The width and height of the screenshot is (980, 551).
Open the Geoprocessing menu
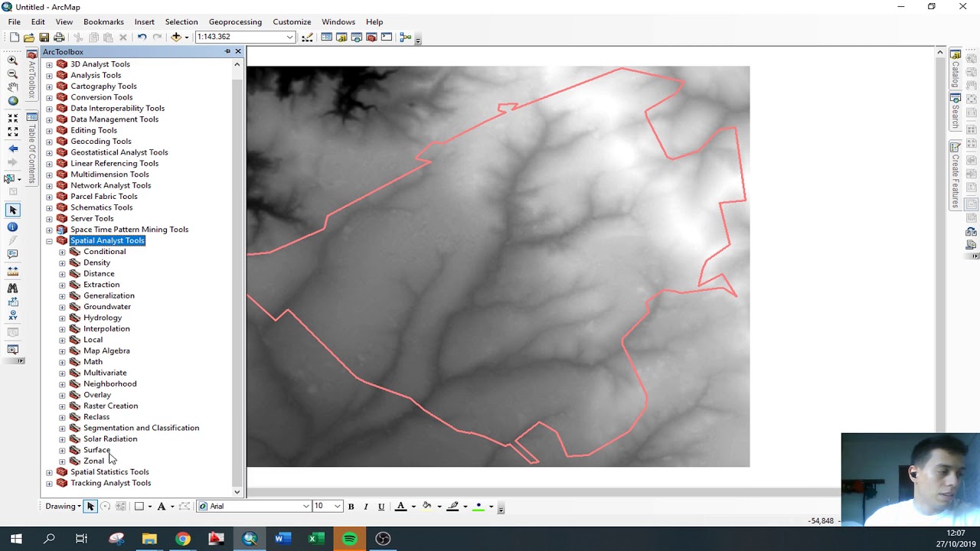[x=235, y=21]
